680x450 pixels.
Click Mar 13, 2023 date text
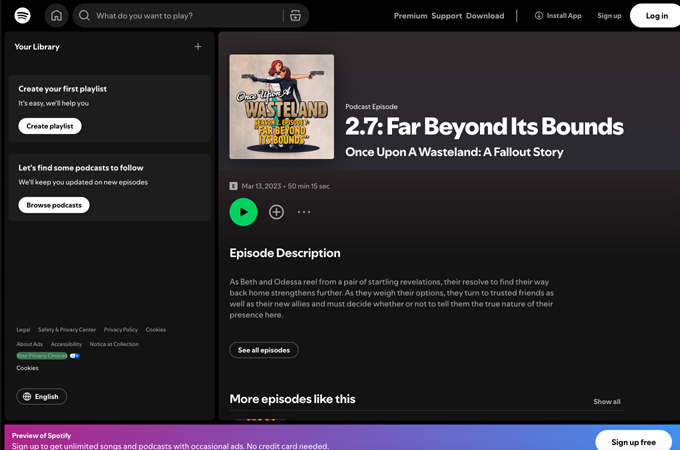261,186
